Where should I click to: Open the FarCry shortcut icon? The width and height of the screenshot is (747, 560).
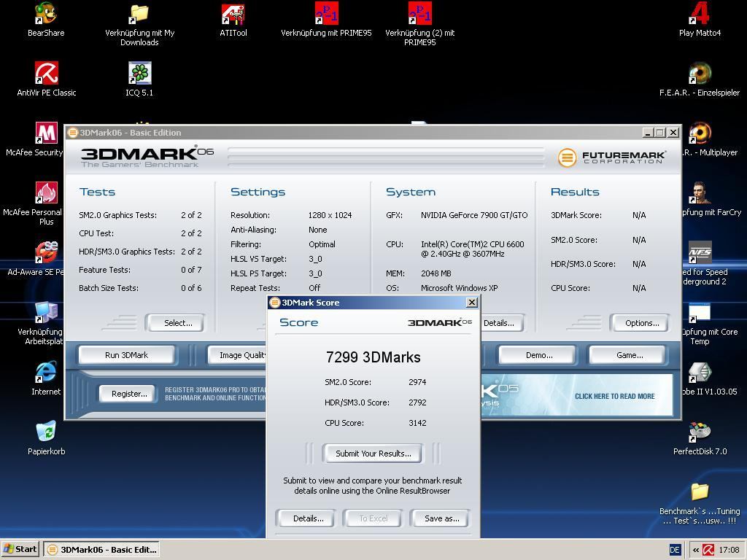[700, 192]
